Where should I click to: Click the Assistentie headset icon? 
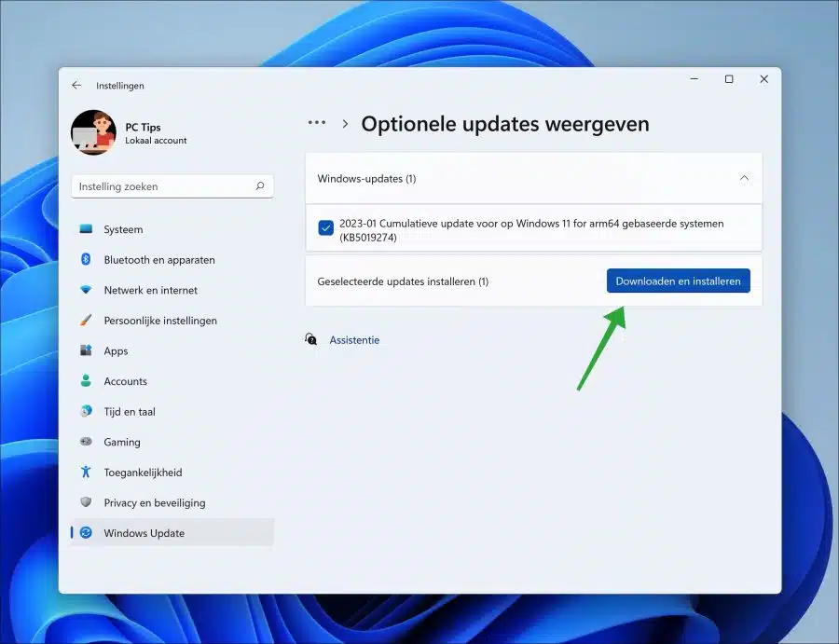[310, 338]
